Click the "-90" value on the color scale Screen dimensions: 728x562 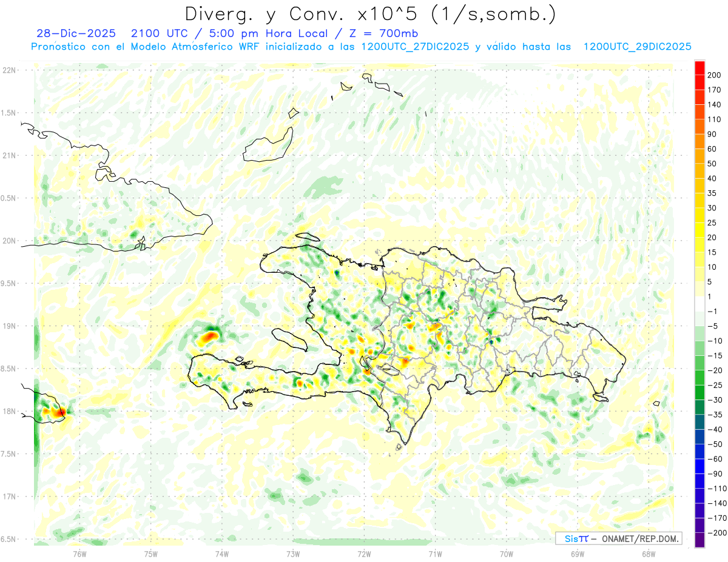click(x=714, y=473)
